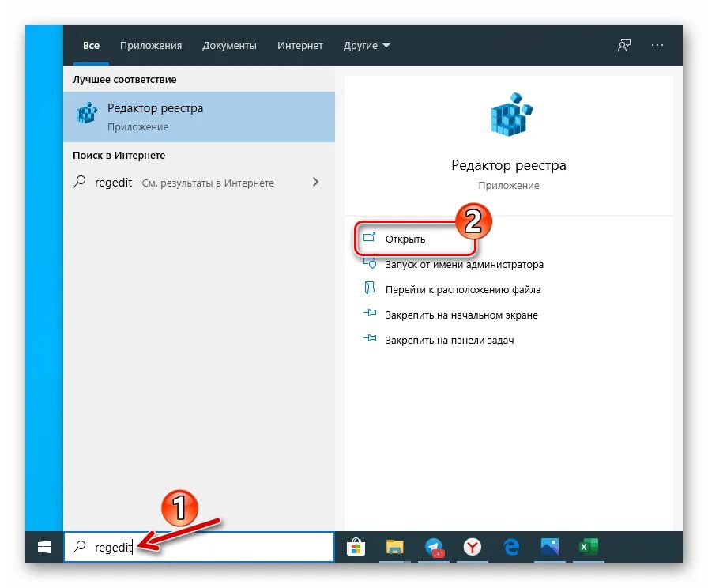Click the Registry Editor icon in the best match

point(87,112)
